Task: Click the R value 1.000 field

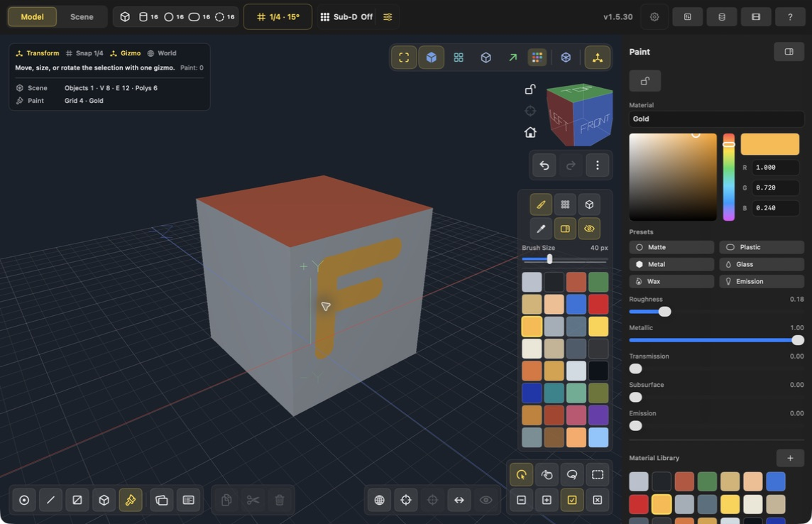Action: (x=774, y=168)
